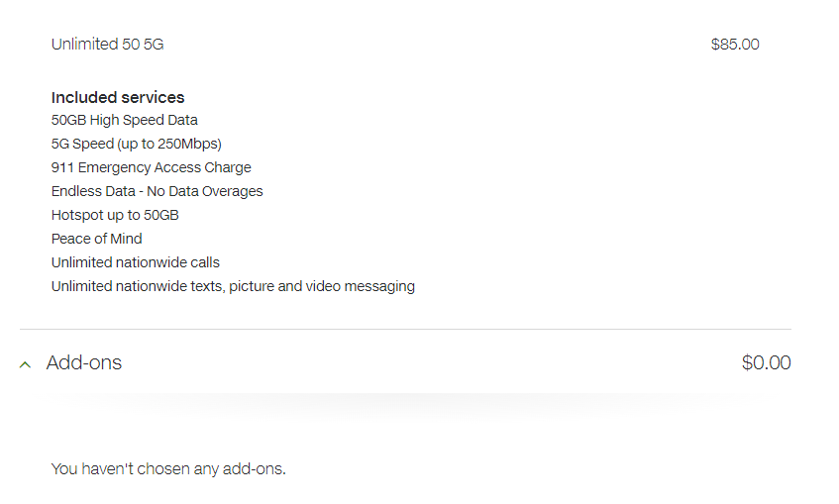Click the Add-ons section heading
This screenshot has width=839, height=504.
pos(84,363)
